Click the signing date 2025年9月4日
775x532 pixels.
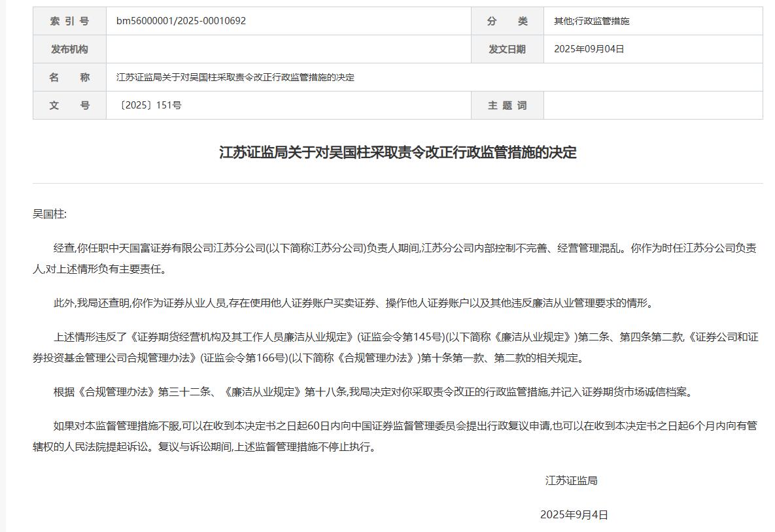[574, 515]
